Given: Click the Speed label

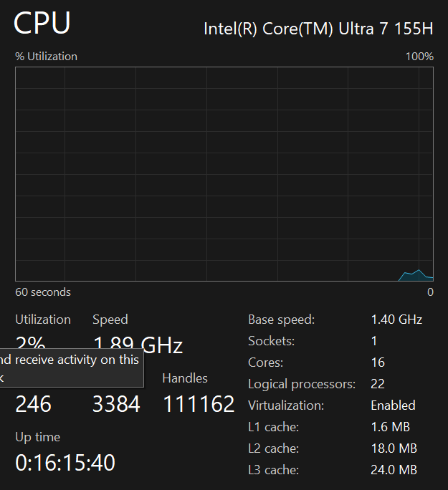Looking at the screenshot, I should tap(110, 320).
